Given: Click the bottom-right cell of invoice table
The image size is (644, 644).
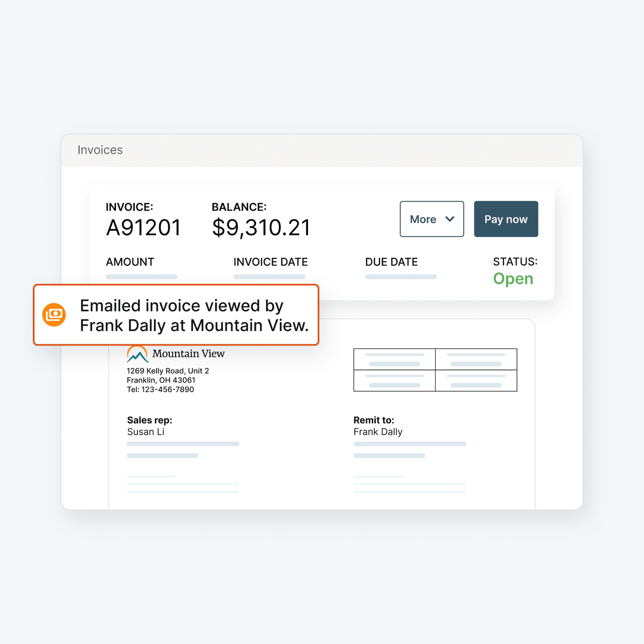Looking at the screenshot, I should tap(476, 381).
